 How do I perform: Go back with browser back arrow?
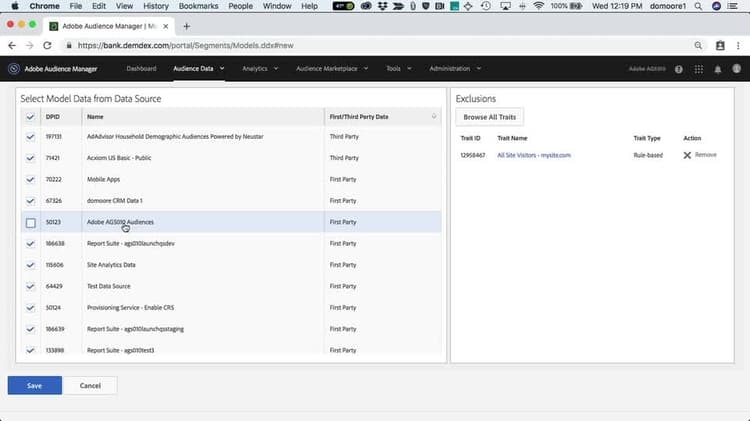tap(12, 45)
